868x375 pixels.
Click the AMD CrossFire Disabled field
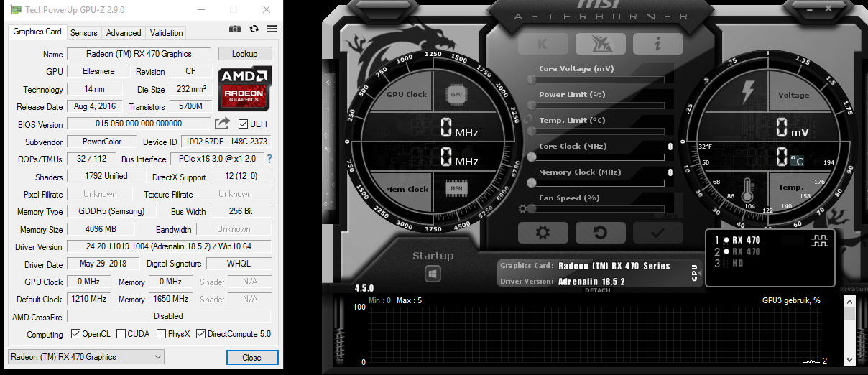(x=169, y=316)
